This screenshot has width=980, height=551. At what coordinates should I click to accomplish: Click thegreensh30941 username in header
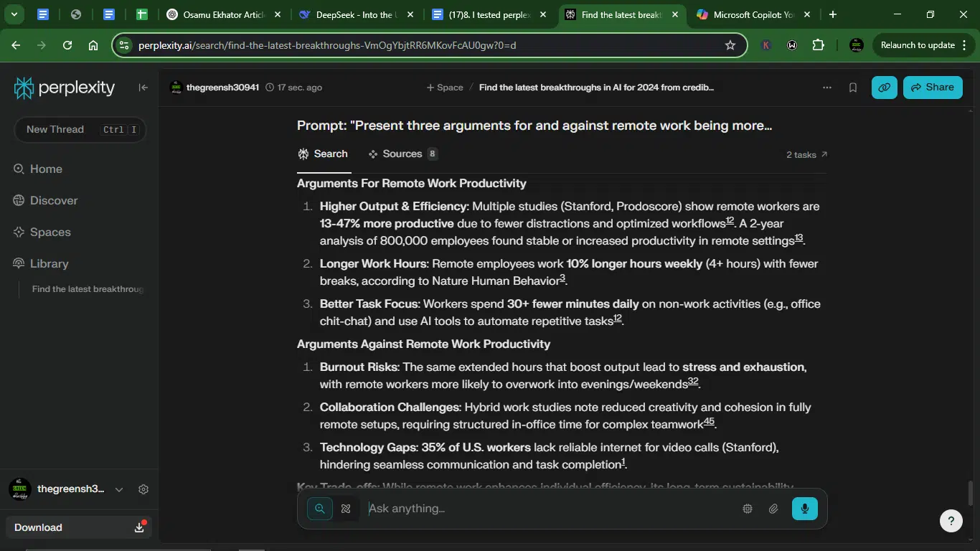click(x=222, y=88)
